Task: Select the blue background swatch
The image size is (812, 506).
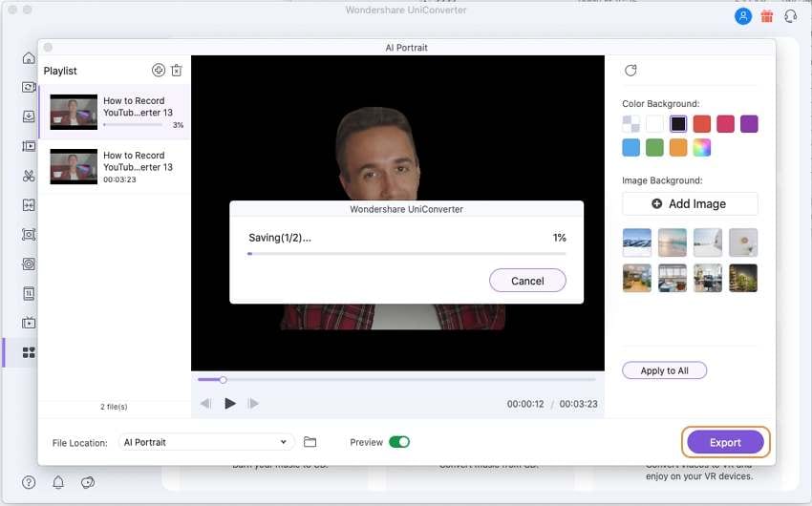Action: [x=630, y=147]
